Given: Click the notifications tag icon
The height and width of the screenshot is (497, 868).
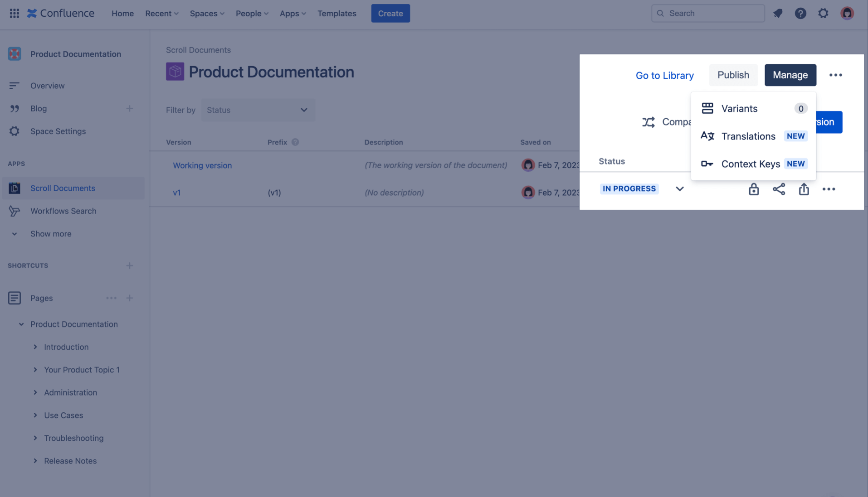Looking at the screenshot, I should click(778, 13).
